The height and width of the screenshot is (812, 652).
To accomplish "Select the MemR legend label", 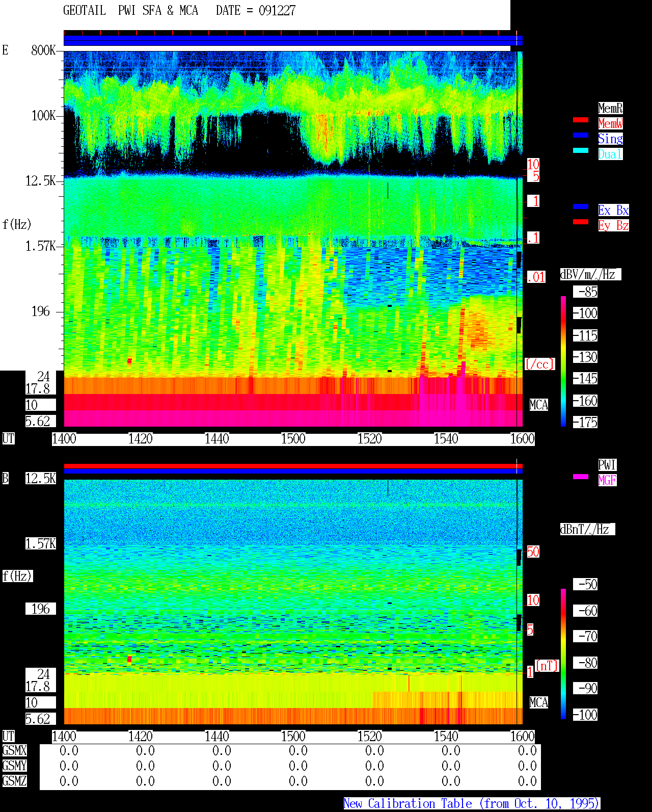I will click(610, 108).
